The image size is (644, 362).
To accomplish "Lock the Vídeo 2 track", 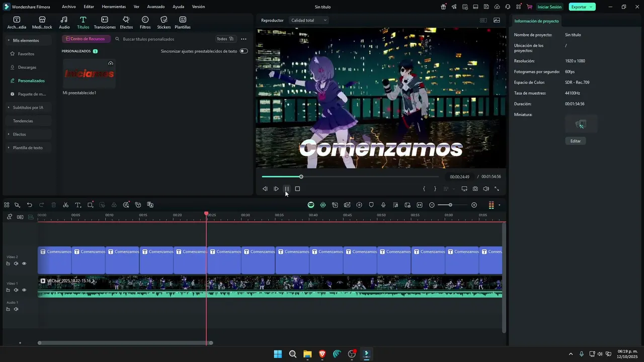I will pos(8,263).
